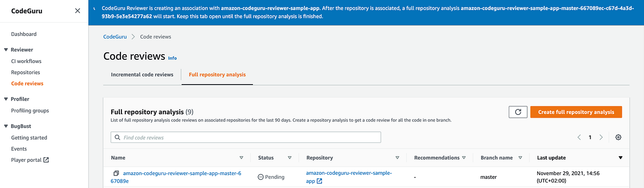Sort table by Status column
The width and height of the screenshot is (644, 188).
[289, 158]
